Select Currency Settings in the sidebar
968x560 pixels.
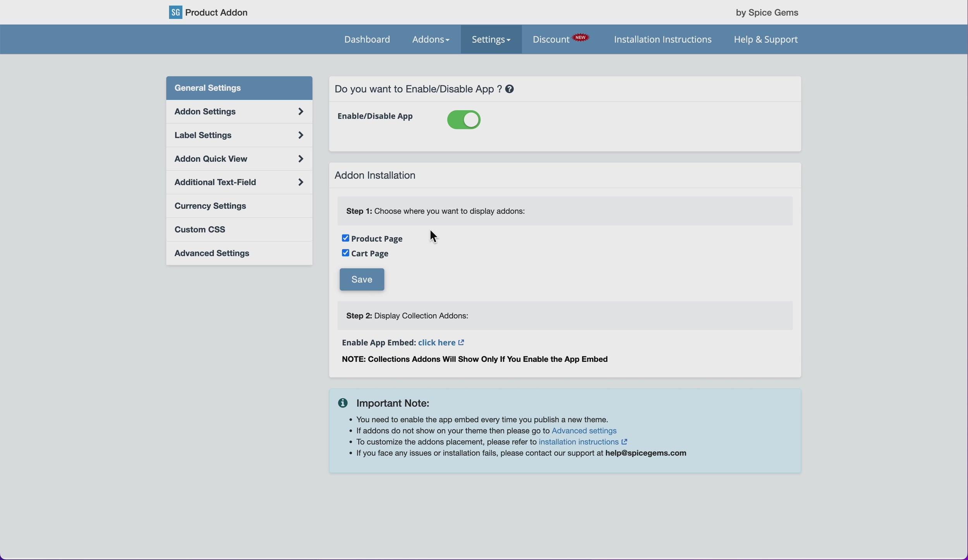click(x=239, y=206)
